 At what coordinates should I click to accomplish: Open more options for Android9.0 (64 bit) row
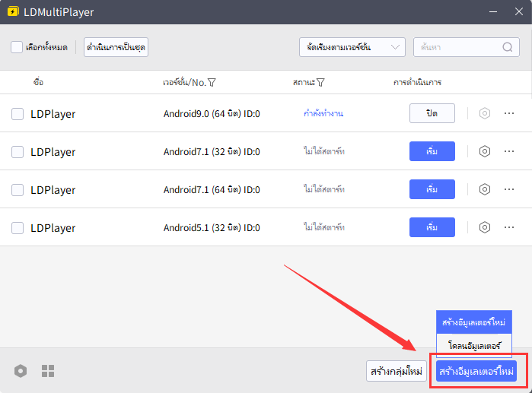(509, 113)
